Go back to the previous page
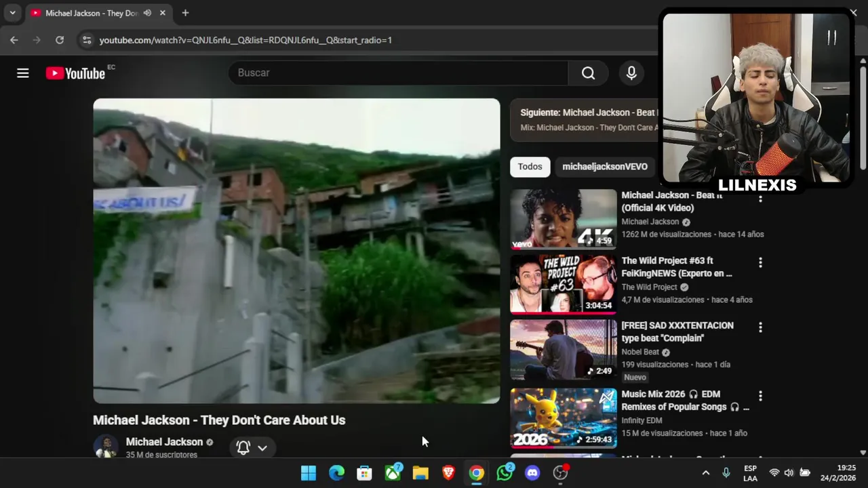The width and height of the screenshot is (868, 488). [14, 40]
